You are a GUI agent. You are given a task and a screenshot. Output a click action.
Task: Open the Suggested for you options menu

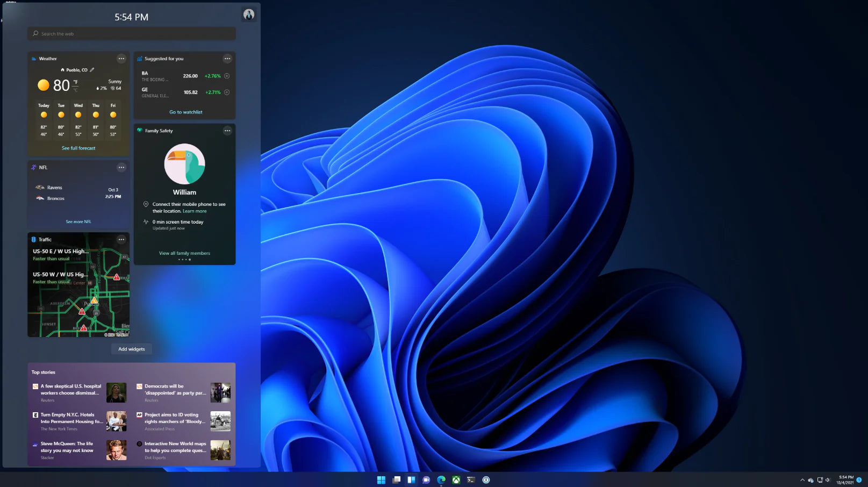coord(227,59)
